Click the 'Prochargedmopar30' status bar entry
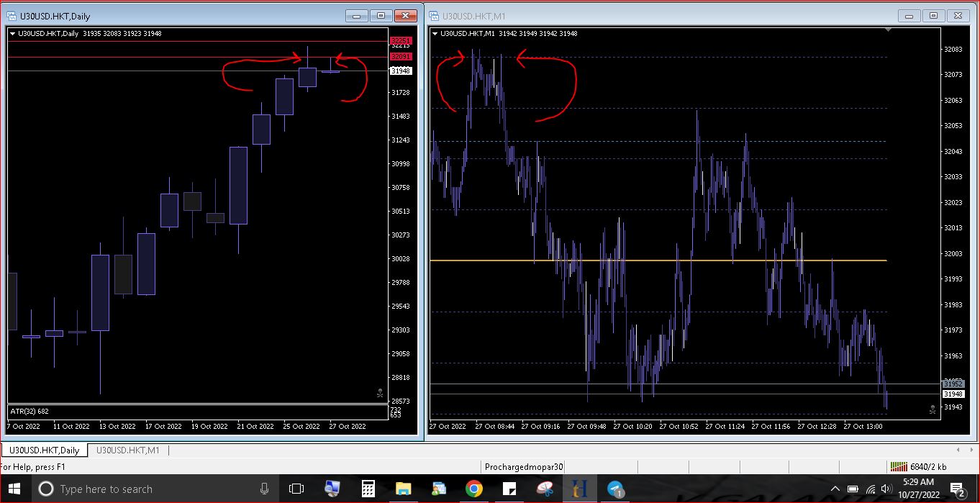Screen dimensions: 980x503 pos(524,466)
